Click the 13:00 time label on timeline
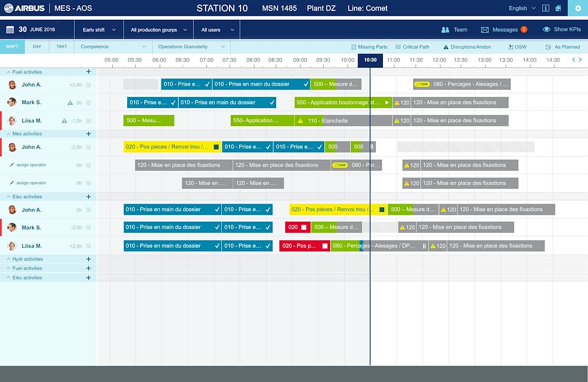 (x=485, y=60)
